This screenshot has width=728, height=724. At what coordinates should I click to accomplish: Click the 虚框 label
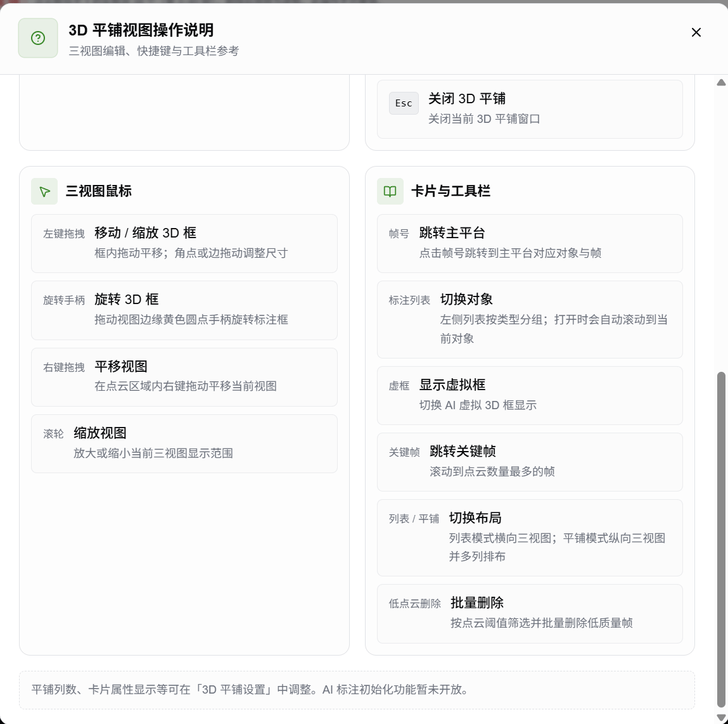(399, 386)
